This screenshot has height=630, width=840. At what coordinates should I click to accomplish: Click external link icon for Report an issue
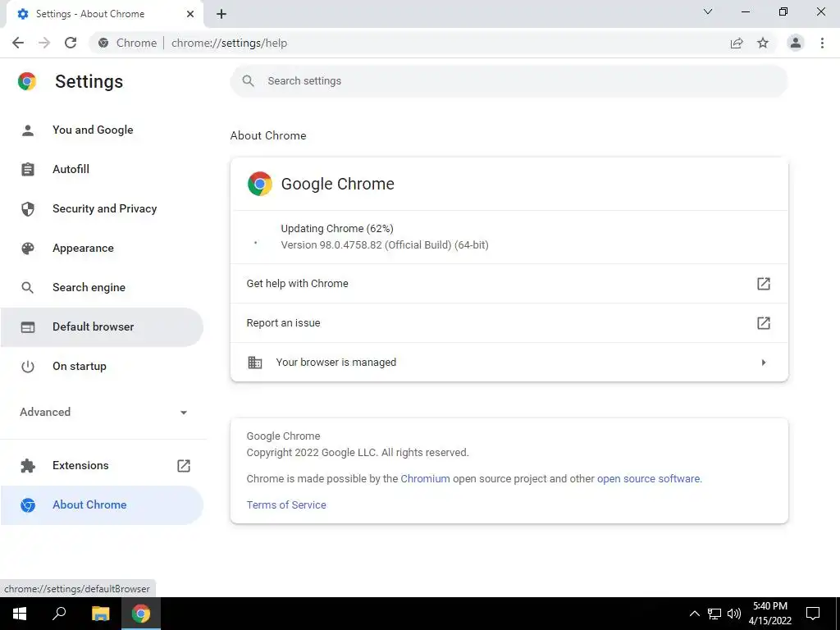point(764,323)
